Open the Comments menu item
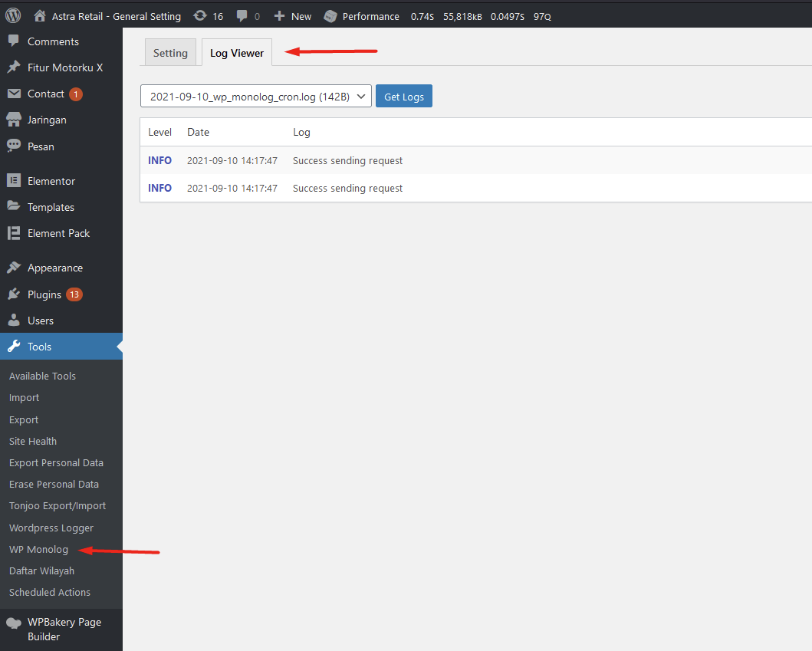Screen dimensions: 812x651 (x=53, y=41)
